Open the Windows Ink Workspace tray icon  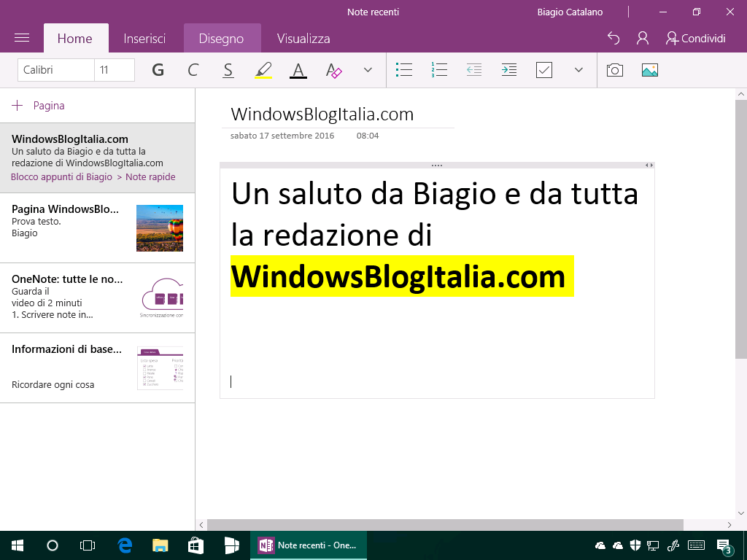tap(673, 545)
